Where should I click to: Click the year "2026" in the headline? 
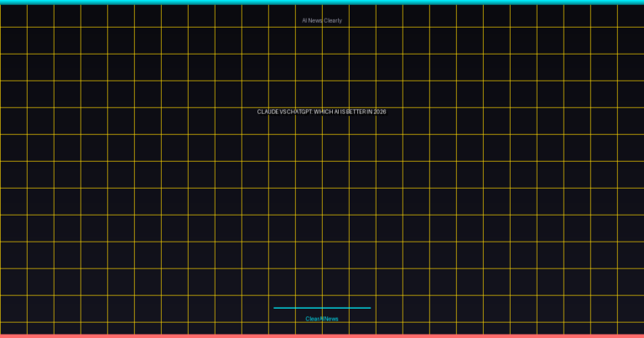coord(380,112)
